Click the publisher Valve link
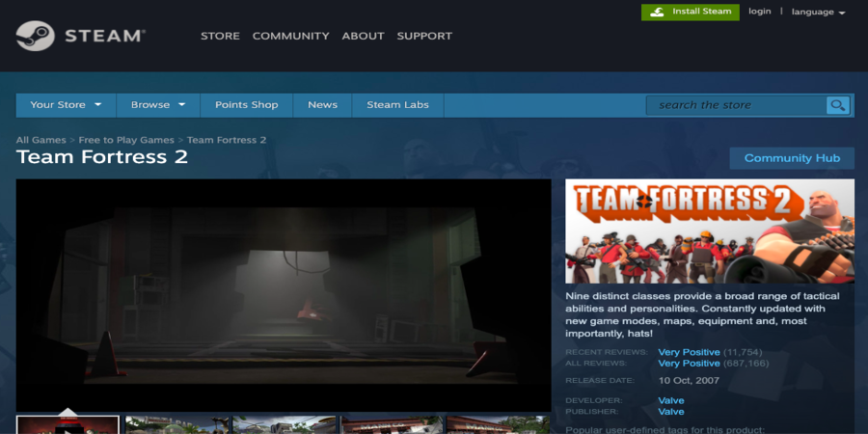Viewport: 868px width, 434px height. pos(671,411)
